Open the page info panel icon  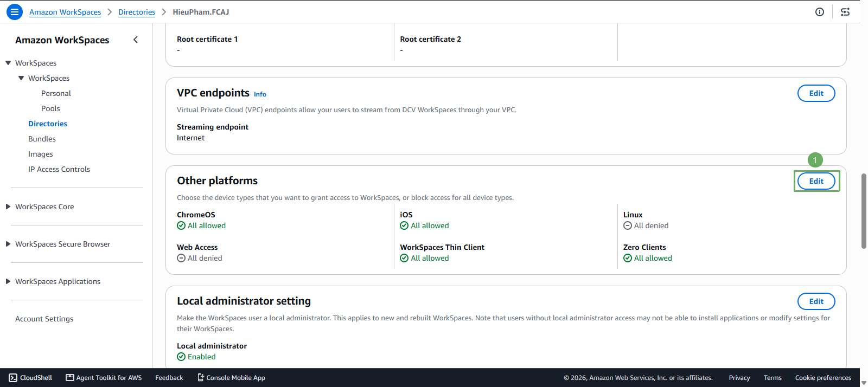click(x=820, y=12)
